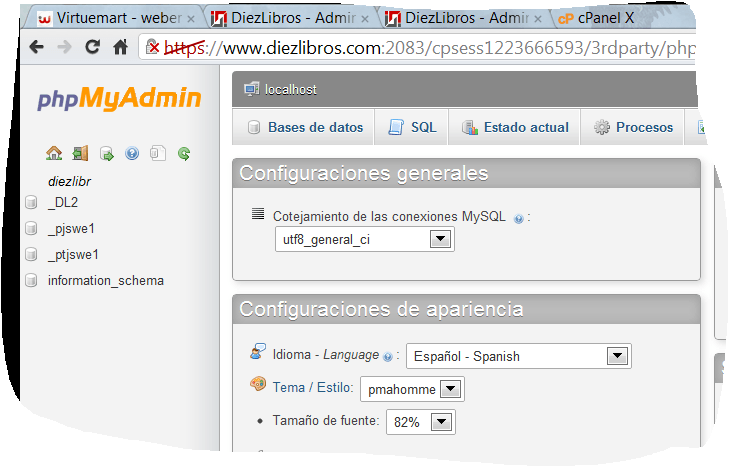Open the Español - Spanish language dropdown

pyautogui.click(x=518, y=356)
